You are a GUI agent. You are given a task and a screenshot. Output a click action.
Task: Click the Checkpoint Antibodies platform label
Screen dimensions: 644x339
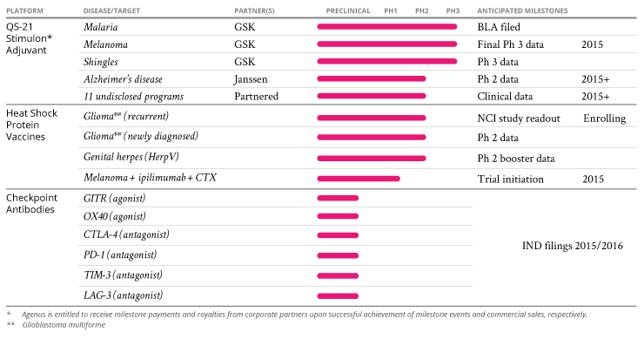point(31,204)
